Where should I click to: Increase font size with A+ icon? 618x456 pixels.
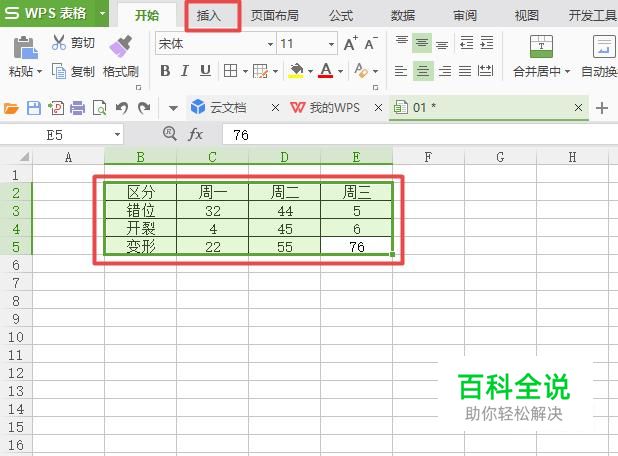(350, 43)
